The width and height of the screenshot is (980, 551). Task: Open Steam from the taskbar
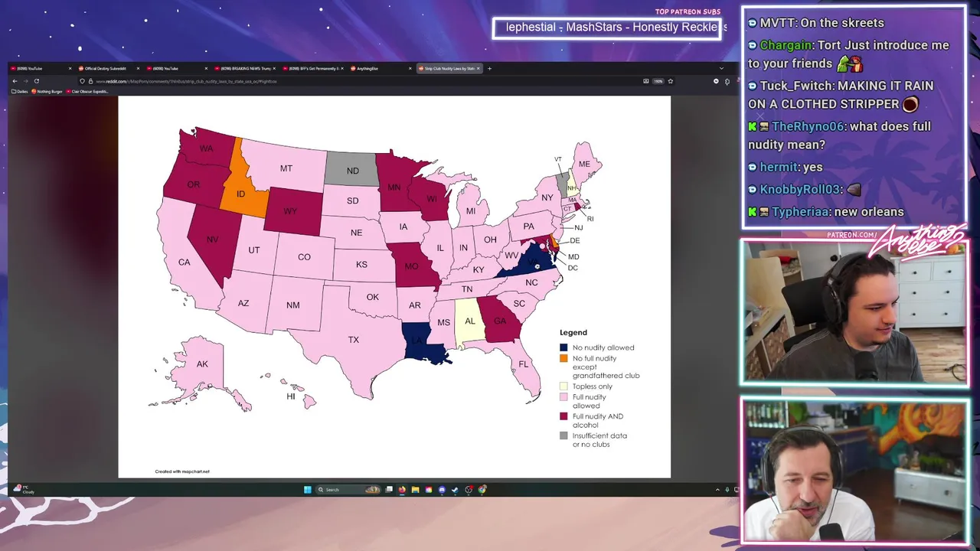pyautogui.click(x=455, y=490)
